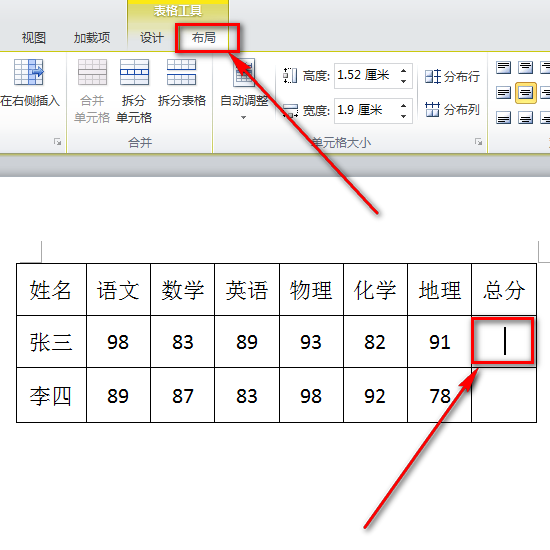Click 李四's 数学 score 87
Viewport: 550px width, 550px height.
click(x=182, y=395)
